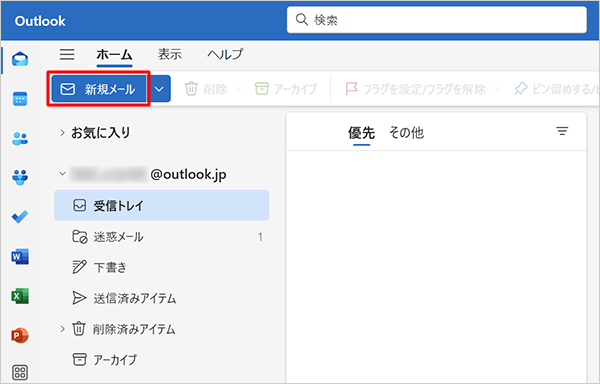Click the Outlook title text

pos(40,21)
